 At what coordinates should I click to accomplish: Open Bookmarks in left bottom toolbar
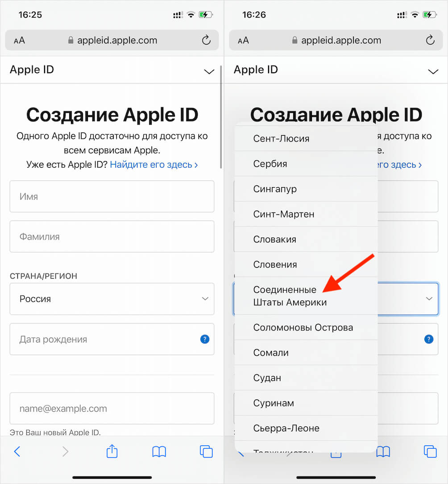click(x=159, y=451)
